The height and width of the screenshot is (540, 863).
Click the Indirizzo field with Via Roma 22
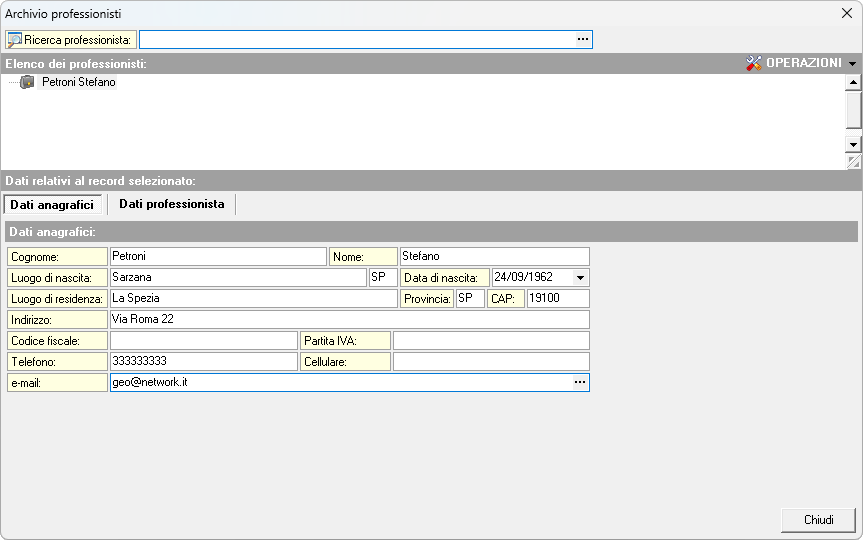[x=348, y=320]
